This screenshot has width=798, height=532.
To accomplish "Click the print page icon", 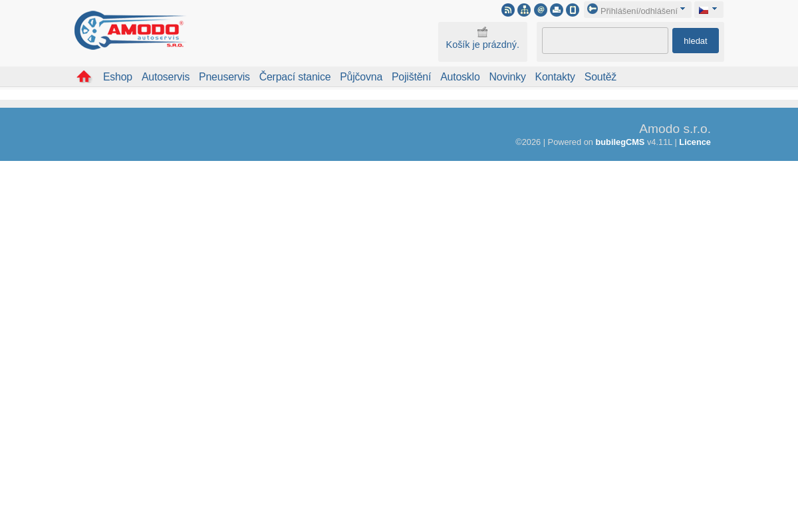I will [557, 10].
